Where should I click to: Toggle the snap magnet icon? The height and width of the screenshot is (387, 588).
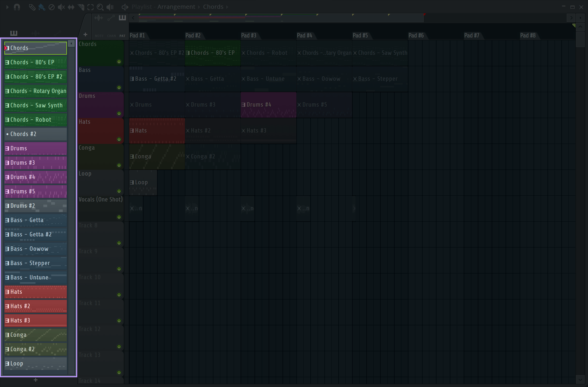click(17, 7)
